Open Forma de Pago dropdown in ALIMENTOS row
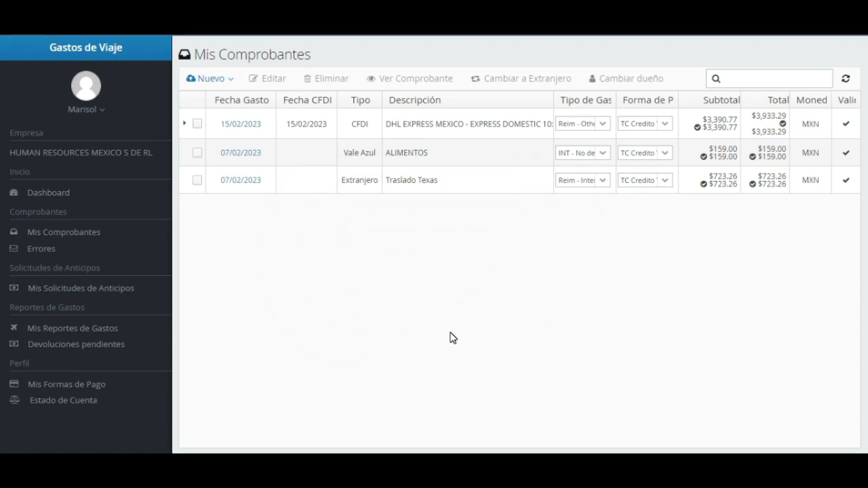 (x=645, y=152)
